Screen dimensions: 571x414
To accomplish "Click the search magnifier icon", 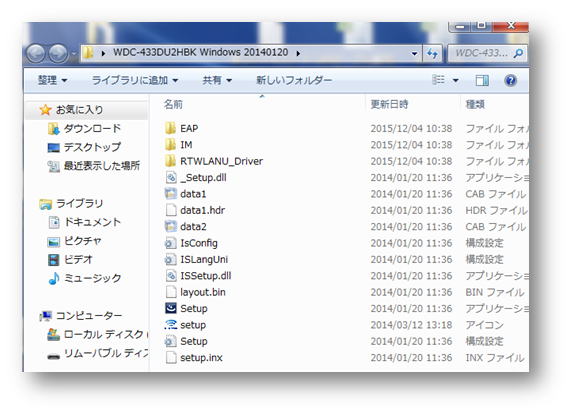I will (517, 54).
